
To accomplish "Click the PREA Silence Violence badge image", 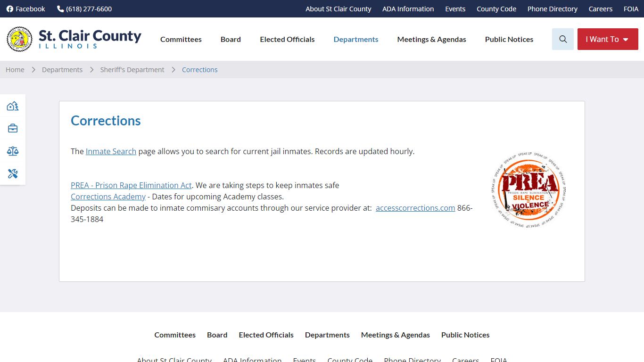I will click(x=528, y=190).
